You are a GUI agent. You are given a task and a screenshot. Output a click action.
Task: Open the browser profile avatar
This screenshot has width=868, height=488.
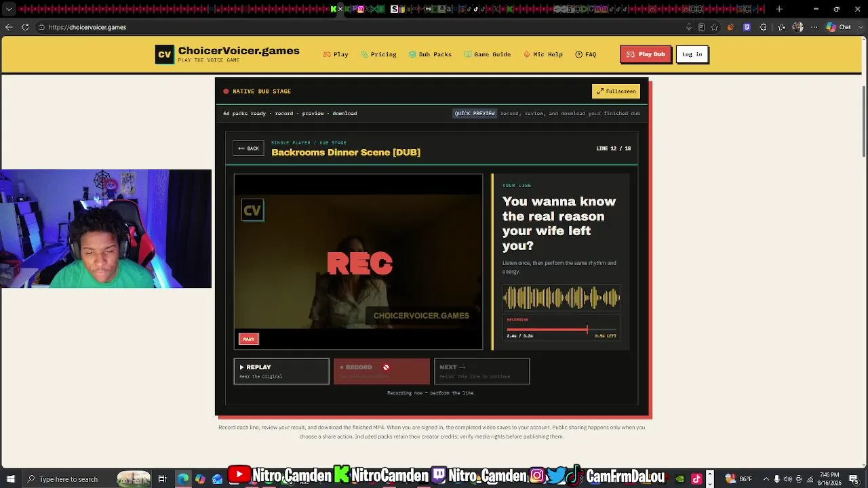coord(797,27)
